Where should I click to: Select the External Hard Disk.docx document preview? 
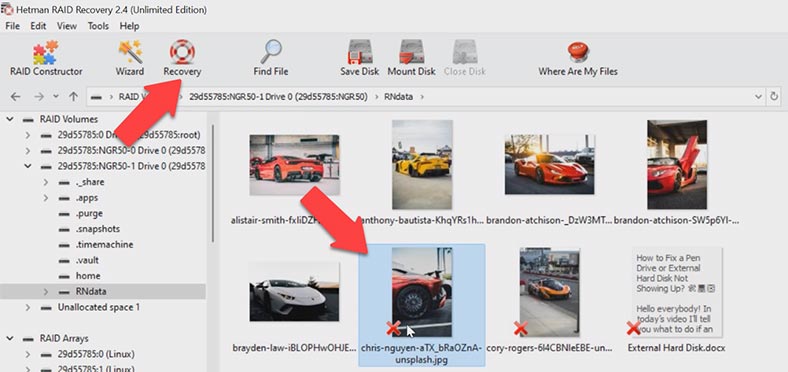pyautogui.click(x=677, y=292)
